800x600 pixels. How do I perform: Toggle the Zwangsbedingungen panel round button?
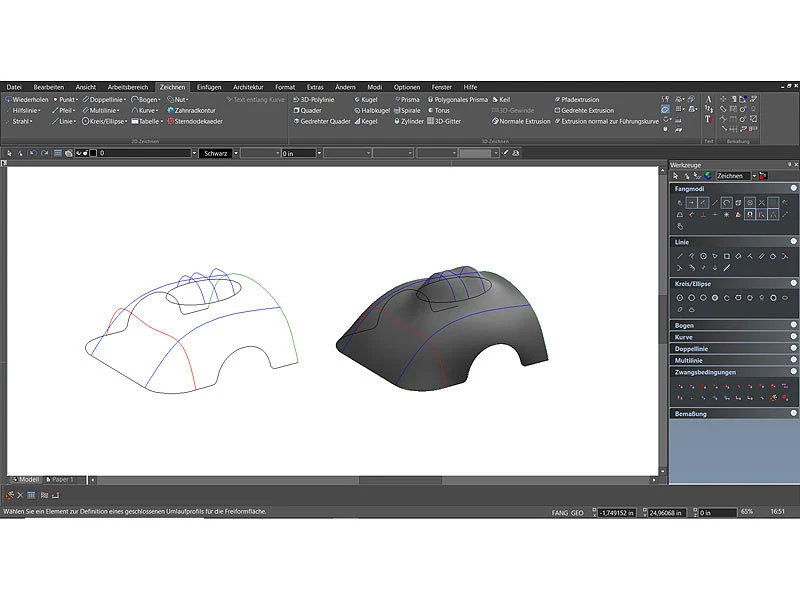tap(793, 371)
